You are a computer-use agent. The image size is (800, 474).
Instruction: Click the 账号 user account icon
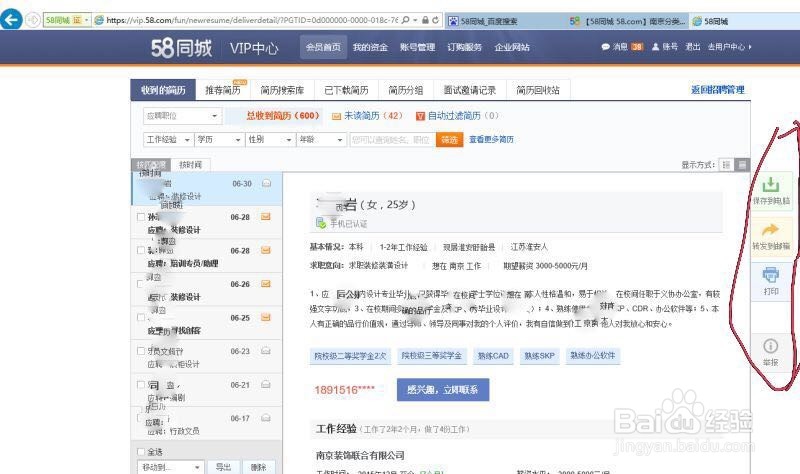click(x=656, y=47)
